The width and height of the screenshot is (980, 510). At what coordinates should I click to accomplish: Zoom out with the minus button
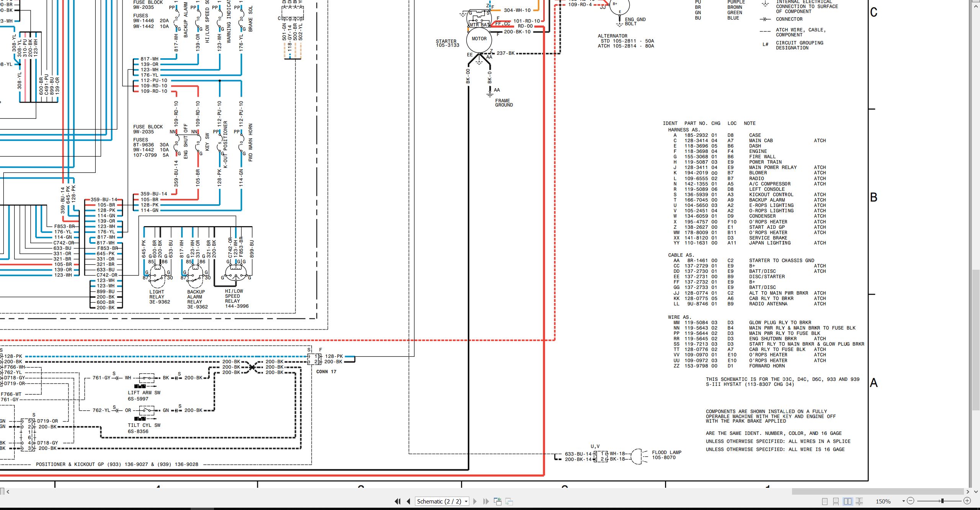click(911, 501)
